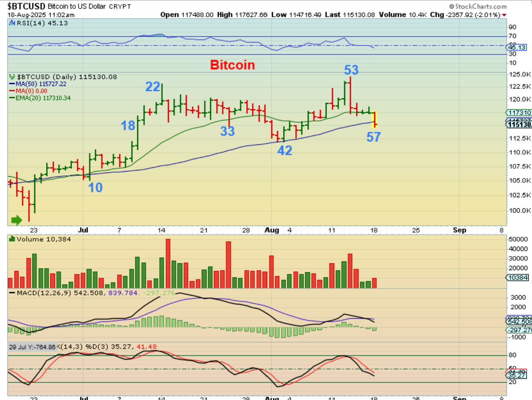Click the blue '33' annotation on the chart
The image size is (532, 400).
click(227, 131)
